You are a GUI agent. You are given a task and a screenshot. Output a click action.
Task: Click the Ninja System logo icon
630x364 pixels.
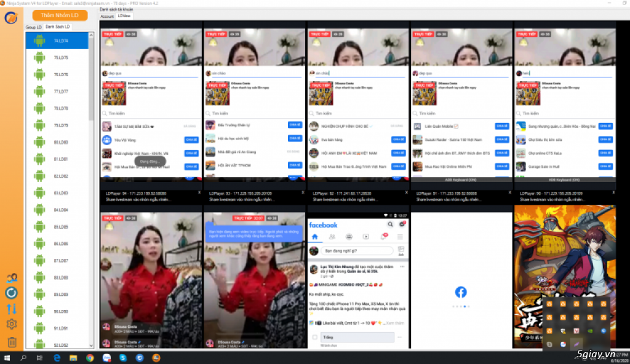click(11, 18)
